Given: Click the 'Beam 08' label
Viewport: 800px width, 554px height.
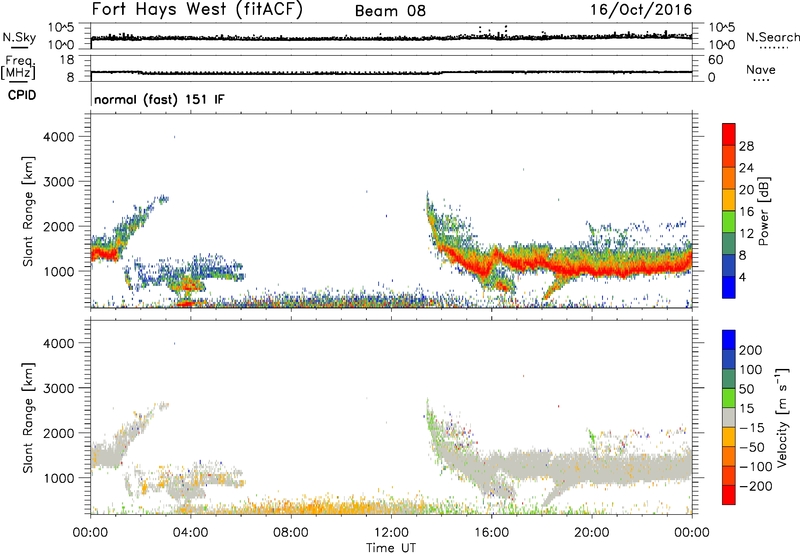Looking at the screenshot, I should click(390, 11).
